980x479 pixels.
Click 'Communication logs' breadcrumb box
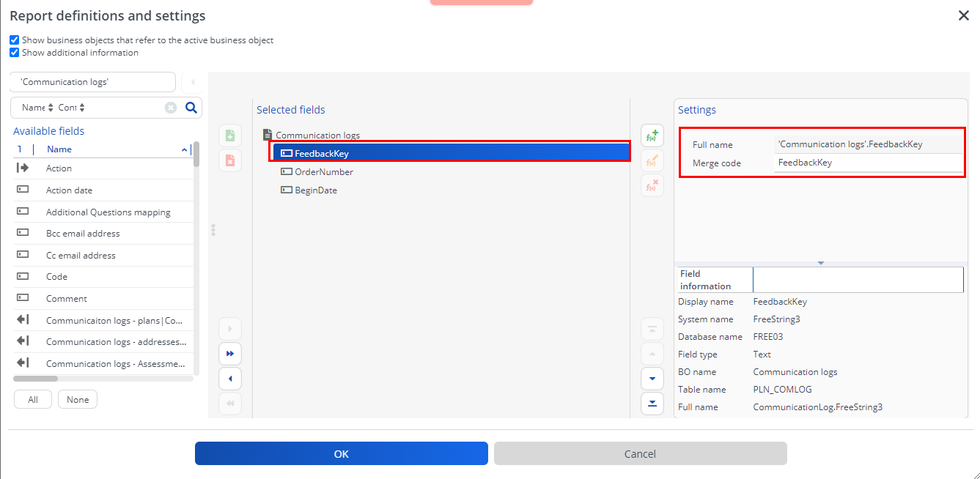[93, 82]
